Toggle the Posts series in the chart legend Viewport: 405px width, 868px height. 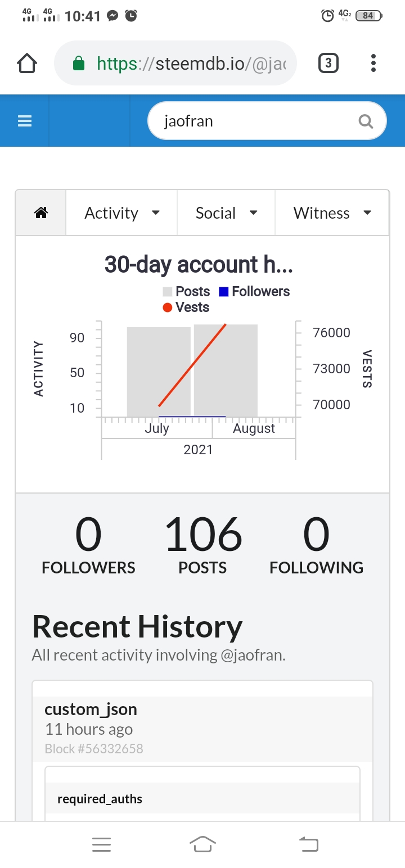(x=186, y=291)
